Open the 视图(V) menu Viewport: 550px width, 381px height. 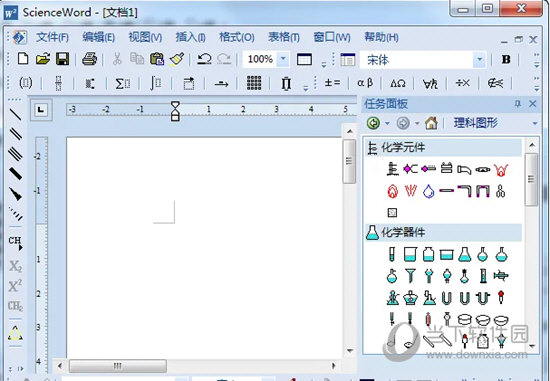click(145, 37)
